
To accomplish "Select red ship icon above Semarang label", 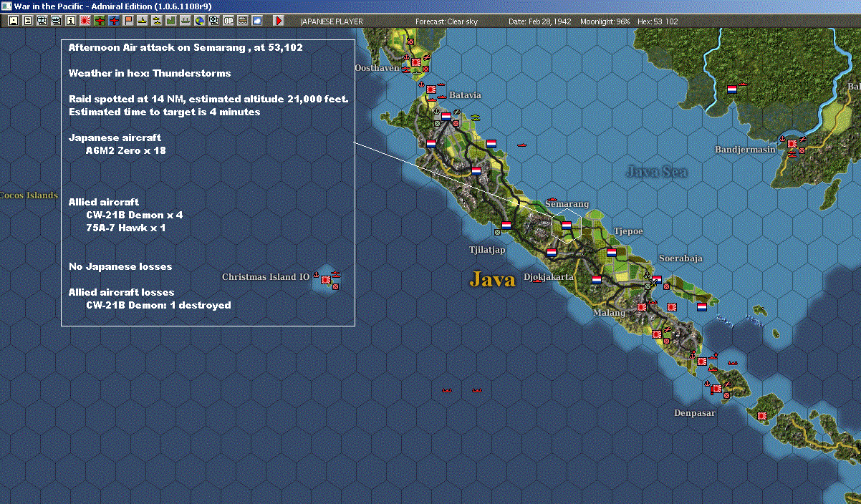I will pos(552,199).
